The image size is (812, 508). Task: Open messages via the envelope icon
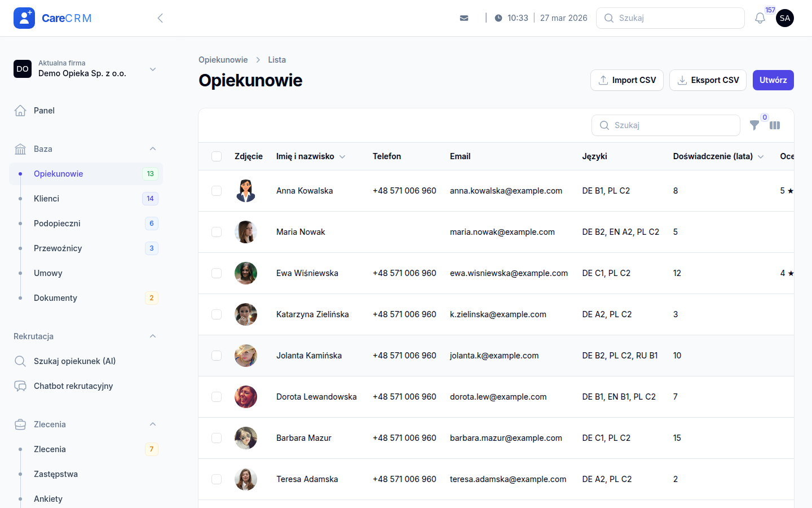click(464, 17)
